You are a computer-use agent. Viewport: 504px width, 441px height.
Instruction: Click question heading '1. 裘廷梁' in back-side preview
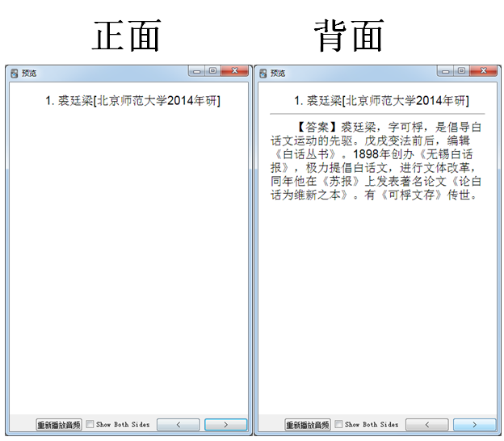tap(318, 101)
